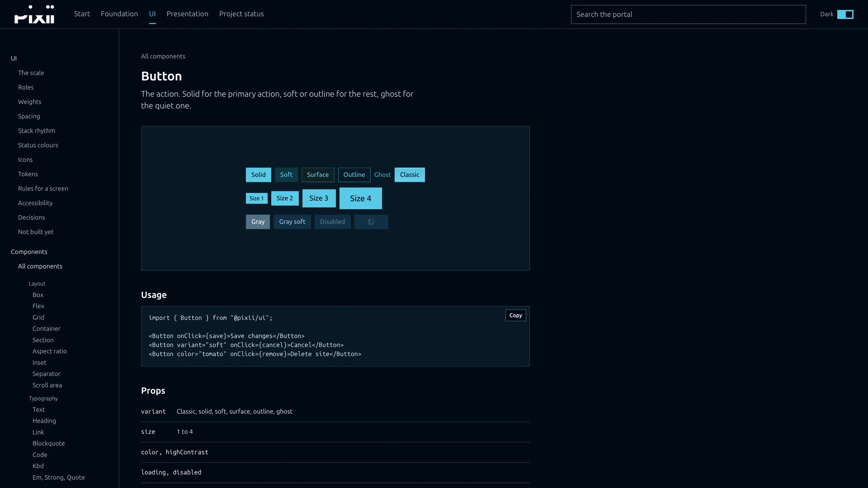The height and width of the screenshot is (488, 868).
Task: Click the variant prop row
Action: click(x=335, y=412)
